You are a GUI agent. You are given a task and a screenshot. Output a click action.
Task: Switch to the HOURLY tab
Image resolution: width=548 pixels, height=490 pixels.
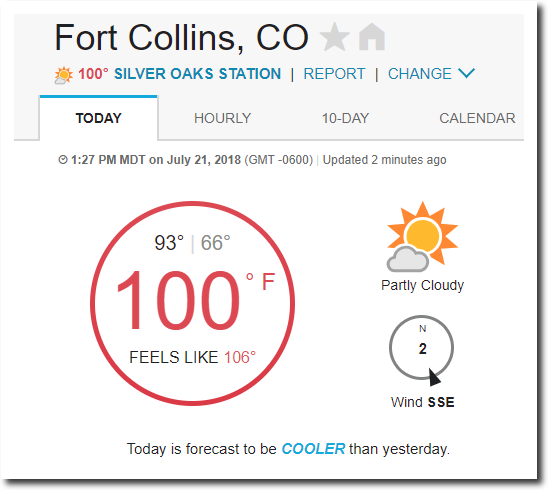[222, 118]
